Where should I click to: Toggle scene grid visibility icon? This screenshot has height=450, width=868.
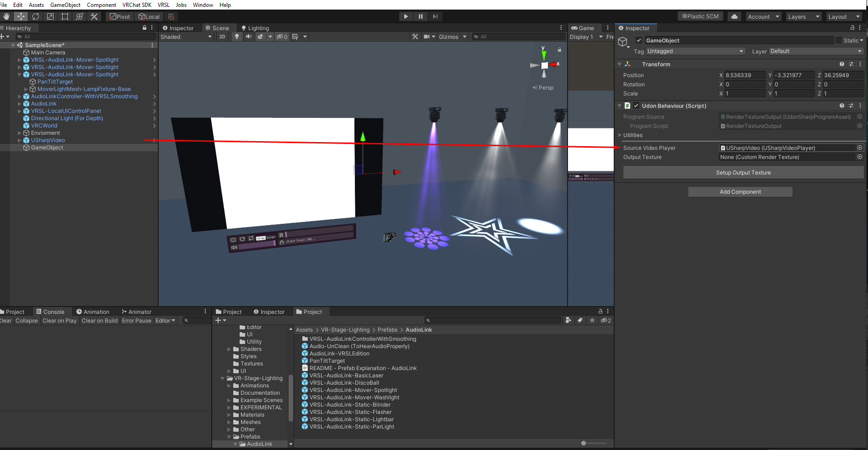point(295,37)
